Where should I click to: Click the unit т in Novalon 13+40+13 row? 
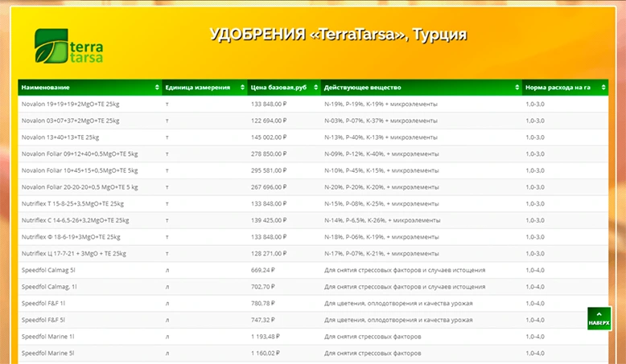pos(167,137)
